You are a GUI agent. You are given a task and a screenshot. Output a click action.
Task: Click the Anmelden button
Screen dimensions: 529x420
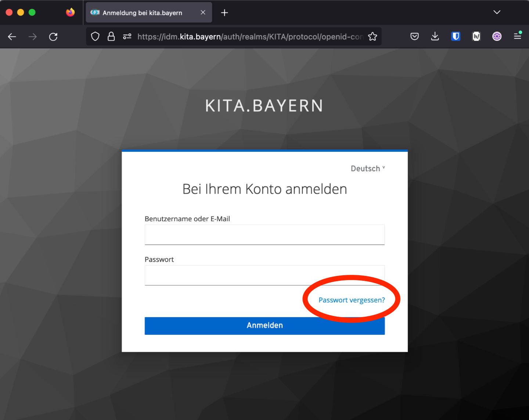(264, 326)
